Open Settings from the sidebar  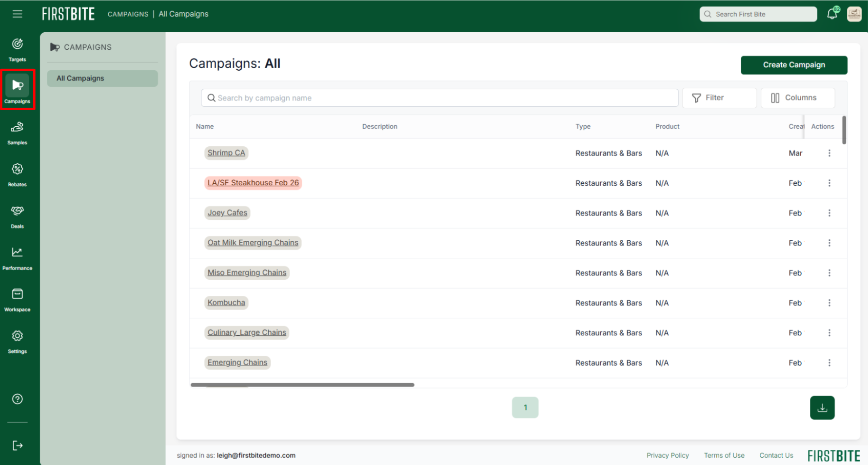[18, 342]
